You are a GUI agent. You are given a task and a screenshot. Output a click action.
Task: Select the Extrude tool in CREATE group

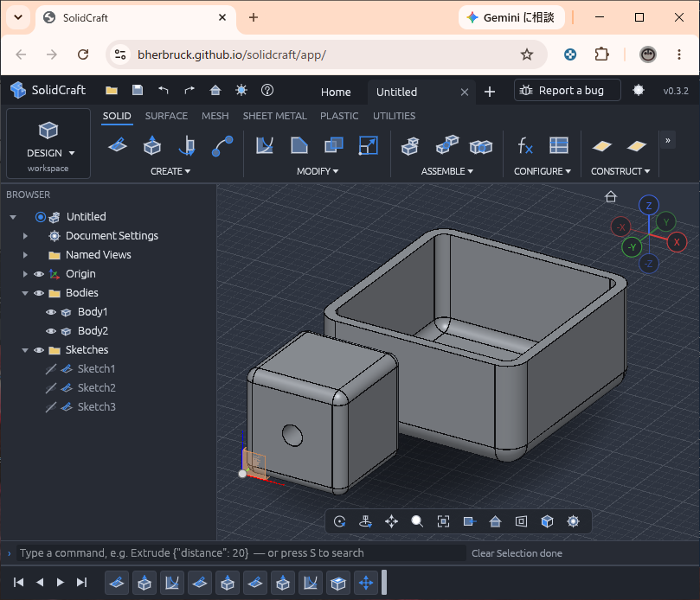click(152, 145)
